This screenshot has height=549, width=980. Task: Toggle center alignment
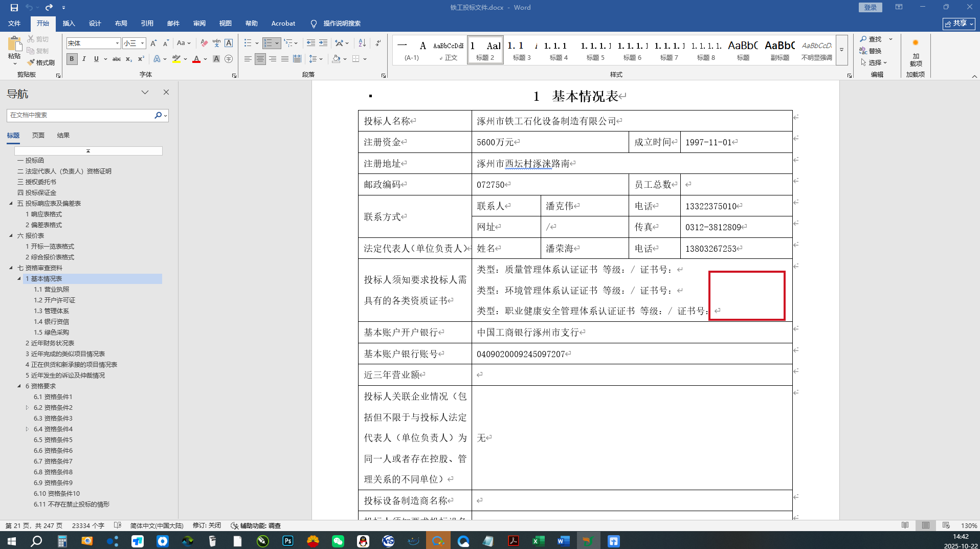260,59
